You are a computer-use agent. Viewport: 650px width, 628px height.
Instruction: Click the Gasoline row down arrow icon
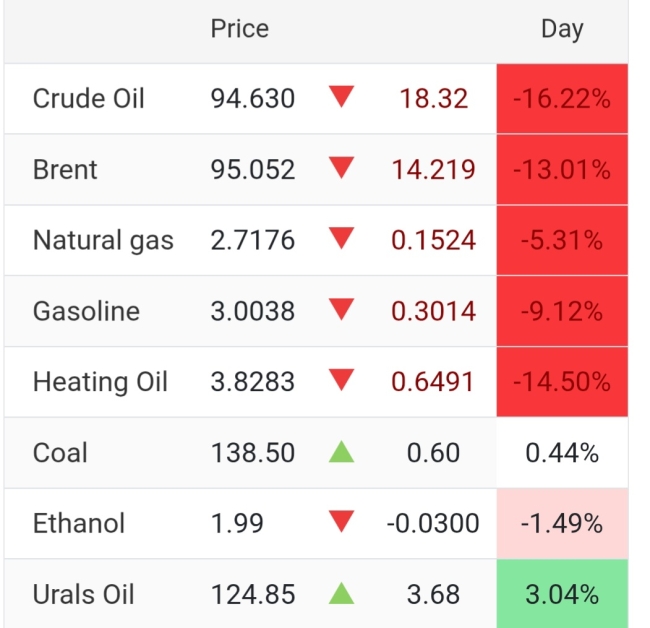342,310
